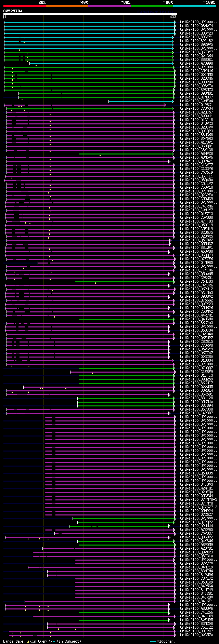Open hit UniRef100_B9GFY1
This screenshot has width=219, height=644.
tap(196, 37)
